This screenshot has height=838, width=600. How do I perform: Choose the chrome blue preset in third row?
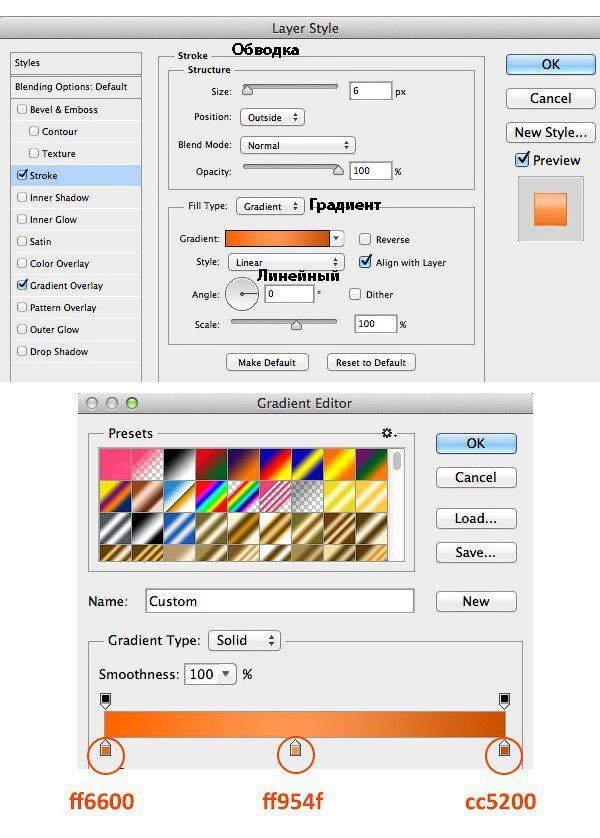[179, 528]
